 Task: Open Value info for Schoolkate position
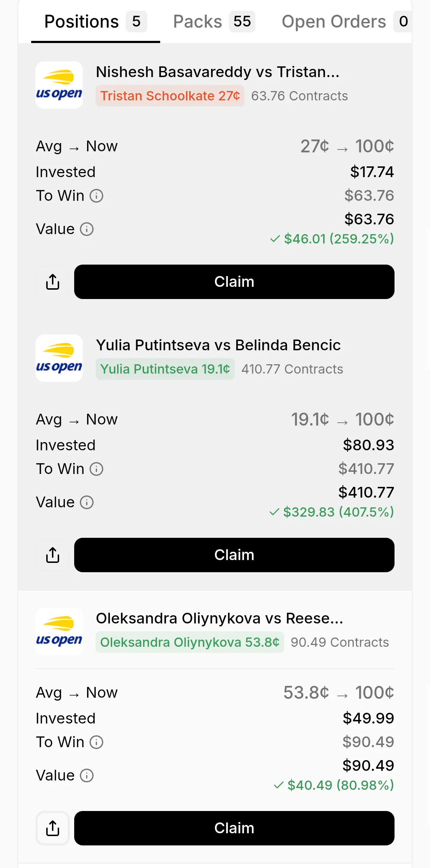[x=87, y=229]
